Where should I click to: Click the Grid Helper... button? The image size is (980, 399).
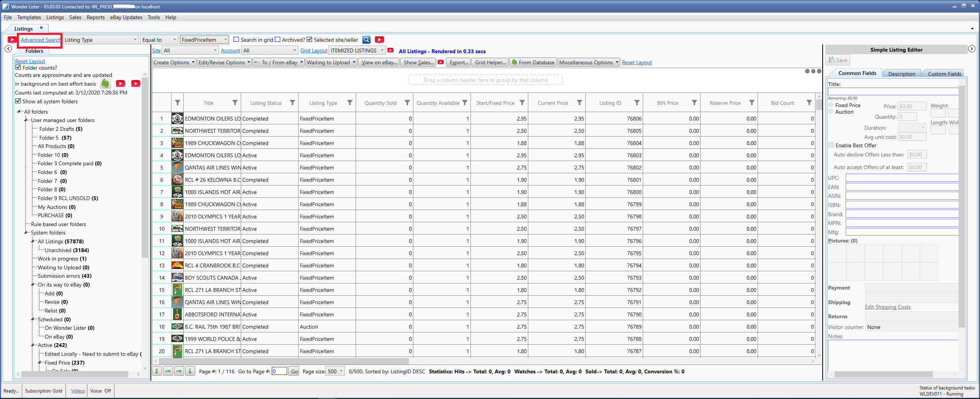(x=490, y=62)
